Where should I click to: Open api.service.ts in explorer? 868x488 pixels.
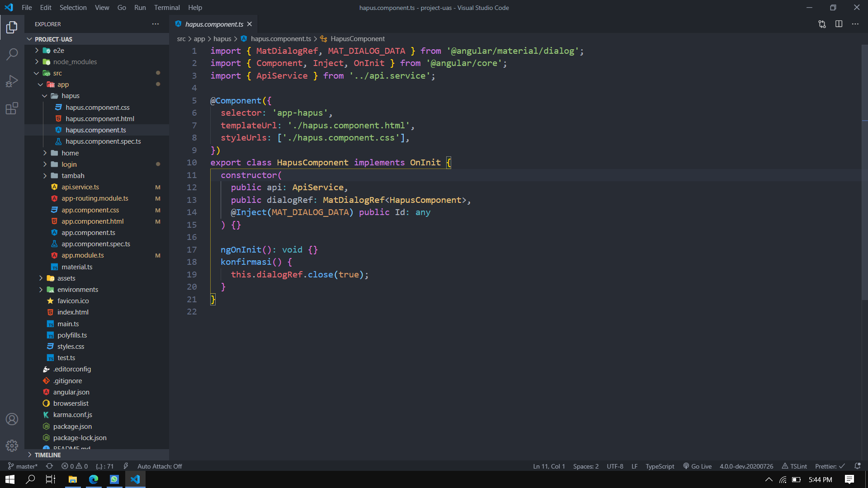click(x=97, y=187)
